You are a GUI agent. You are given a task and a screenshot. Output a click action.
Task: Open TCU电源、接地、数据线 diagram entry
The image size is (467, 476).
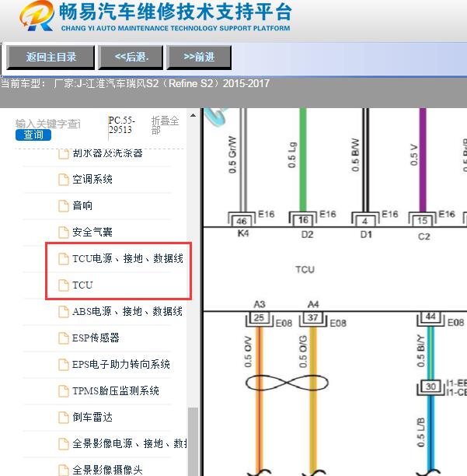pos(127,258)
